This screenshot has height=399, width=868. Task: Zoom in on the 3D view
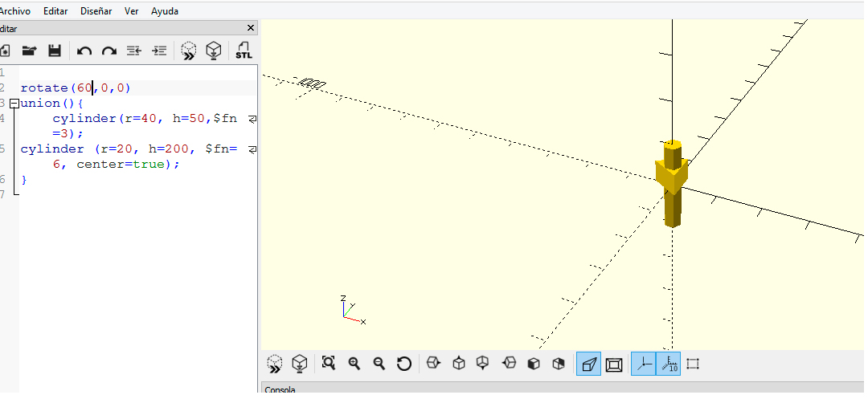[354, 364]
